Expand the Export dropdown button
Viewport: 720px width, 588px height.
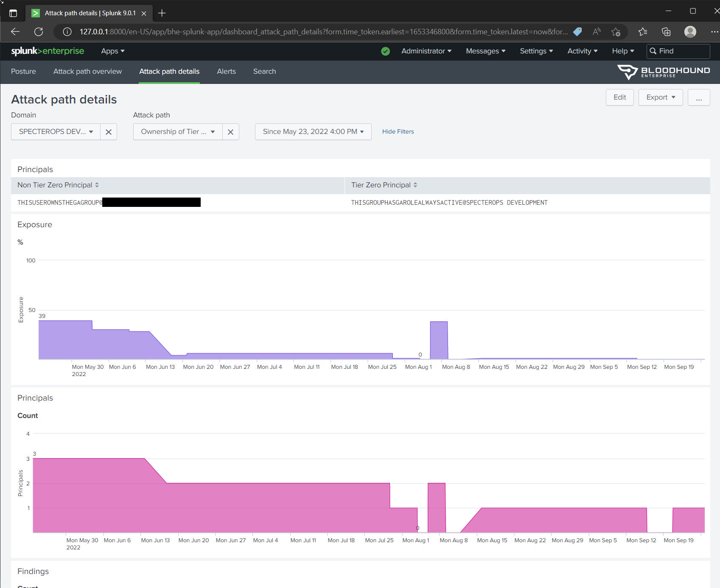click(x=661, y=98)
